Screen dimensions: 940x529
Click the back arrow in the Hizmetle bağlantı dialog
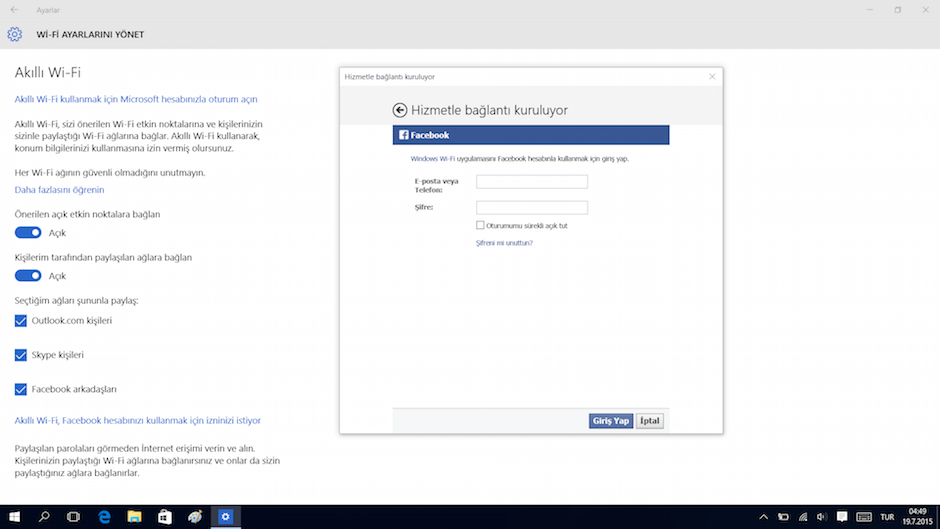pyautogui.click(x=400, y=110)
